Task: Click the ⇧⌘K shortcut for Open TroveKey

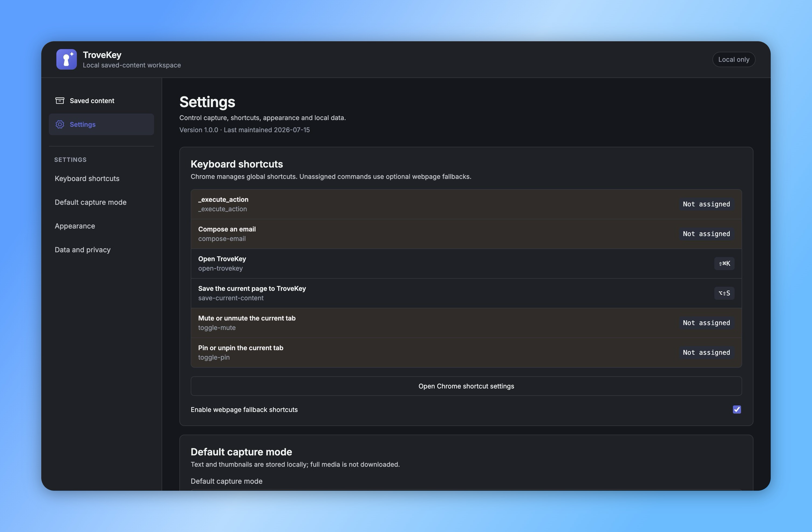Action: pos(724,264)
